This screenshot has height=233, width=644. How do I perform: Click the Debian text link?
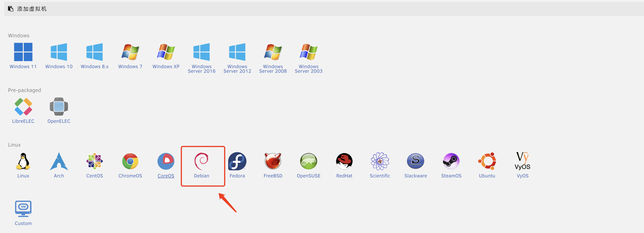click(x=201, y=176)
